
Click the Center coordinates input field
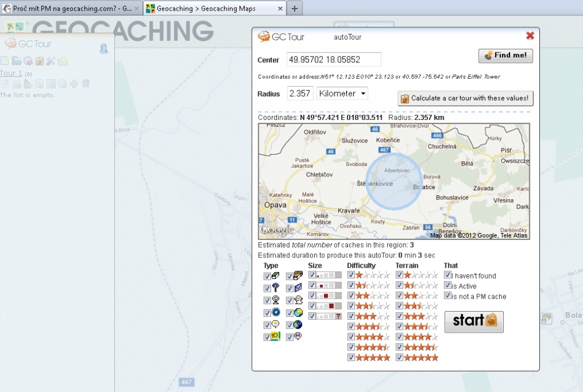point(334,59)
